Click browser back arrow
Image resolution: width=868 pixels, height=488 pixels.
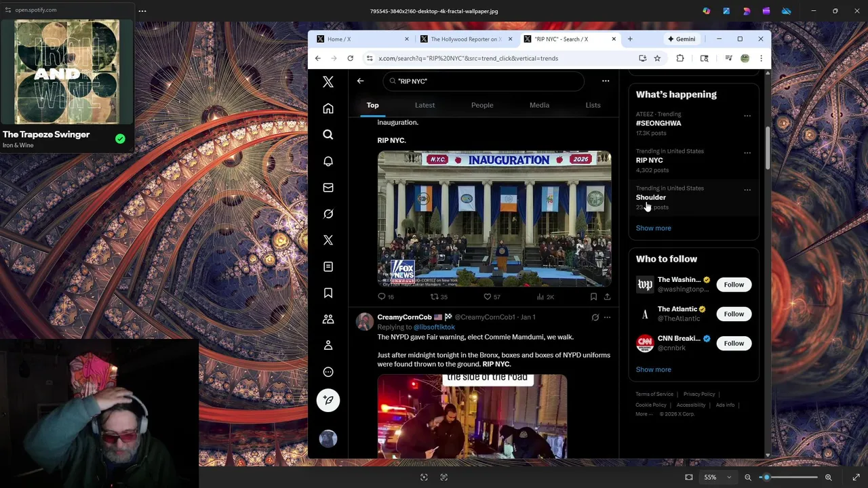pyautogui.click(x=317, y=58)
